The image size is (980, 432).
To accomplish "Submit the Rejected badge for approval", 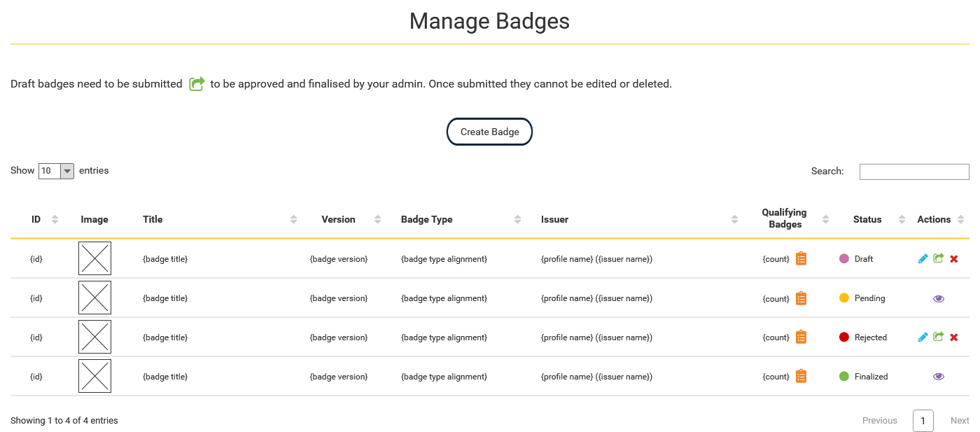I will [939, 337].
